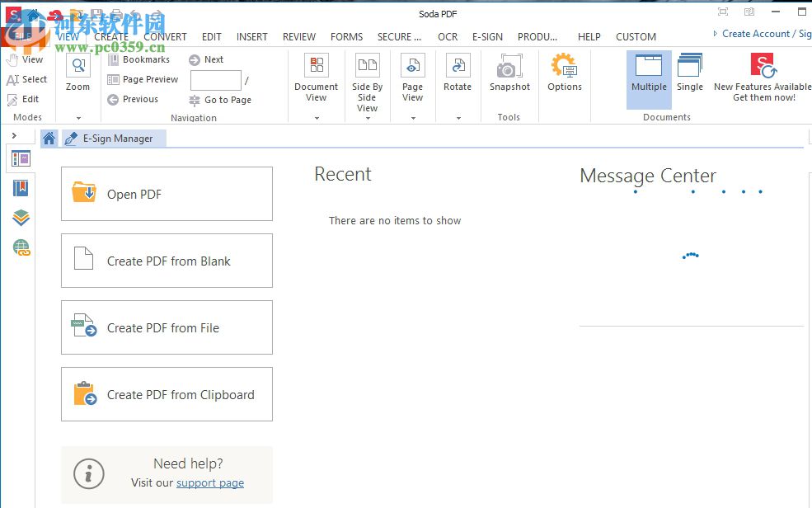812x508 pixels.
Task: Show the page thumbnails sidebar panel
Action: (x=21, y=159)
